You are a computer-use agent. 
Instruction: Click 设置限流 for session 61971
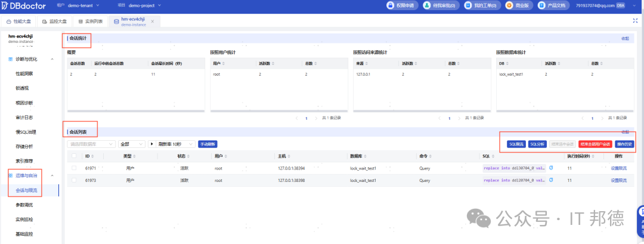click(618, 168)
